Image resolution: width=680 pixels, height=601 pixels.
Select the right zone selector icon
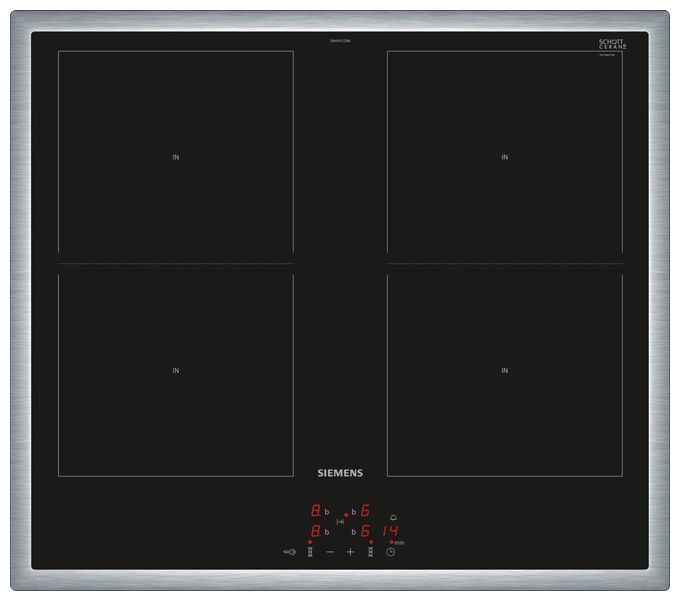pyautogui.click(x=370, y=552)
